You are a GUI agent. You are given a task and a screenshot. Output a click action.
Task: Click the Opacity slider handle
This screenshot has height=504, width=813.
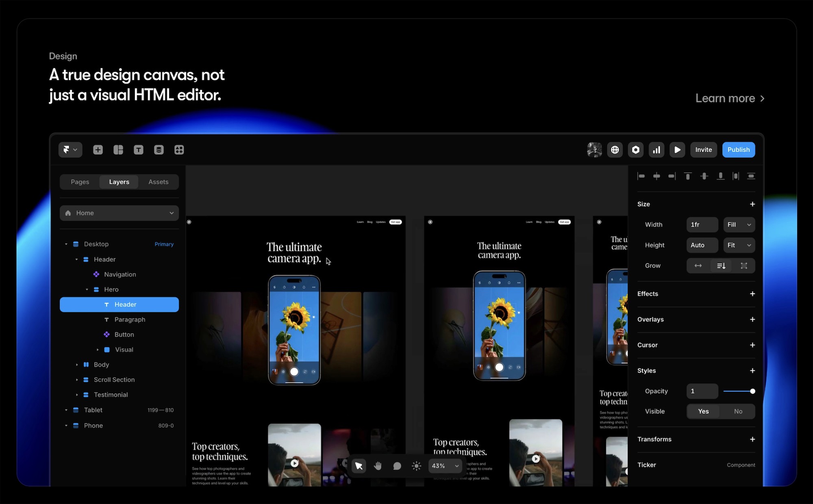coord(752,391)
